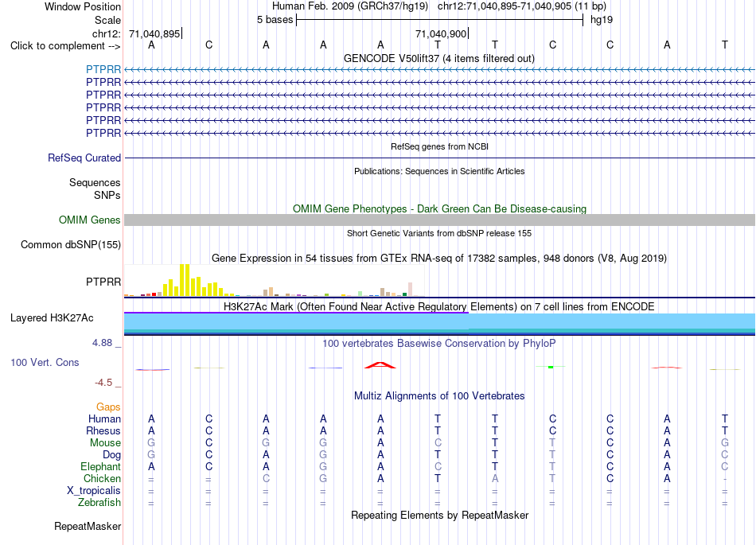The width and height of the screenshot is (756, 545).
Task: Click the 'Click to complement -->' label
Action: coord(65,46)
